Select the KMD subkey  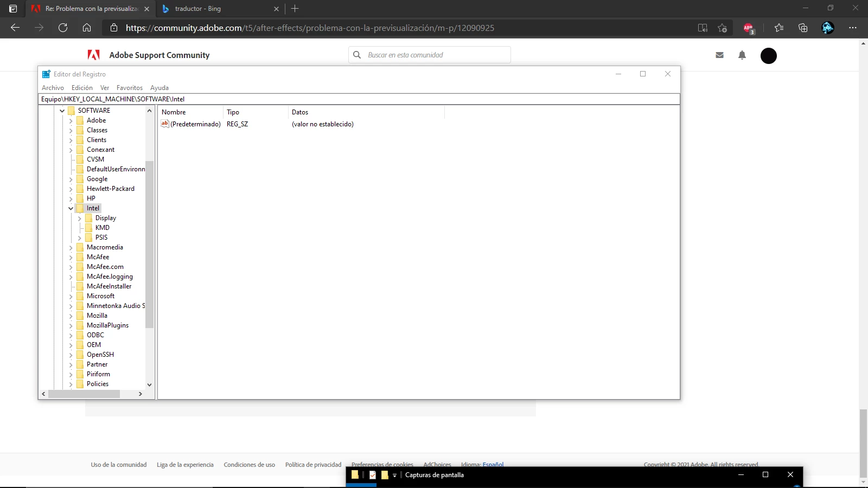(103, 228)
